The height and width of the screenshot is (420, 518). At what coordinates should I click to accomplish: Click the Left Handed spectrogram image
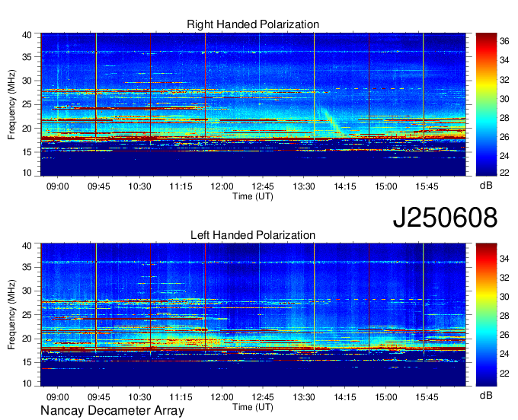(x=253, y=315)
